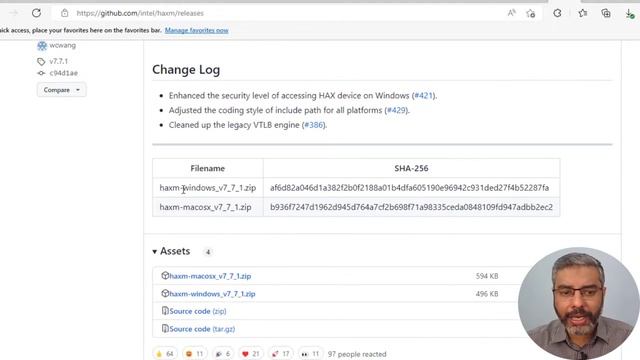Click the SHA-256 column header

pyautogui.click(x=411, y=168)
